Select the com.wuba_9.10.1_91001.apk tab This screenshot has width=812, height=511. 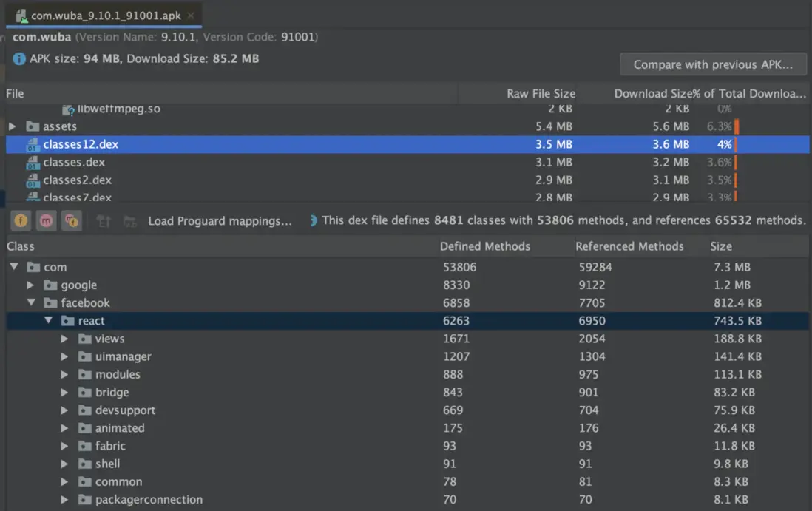point(105,16)
